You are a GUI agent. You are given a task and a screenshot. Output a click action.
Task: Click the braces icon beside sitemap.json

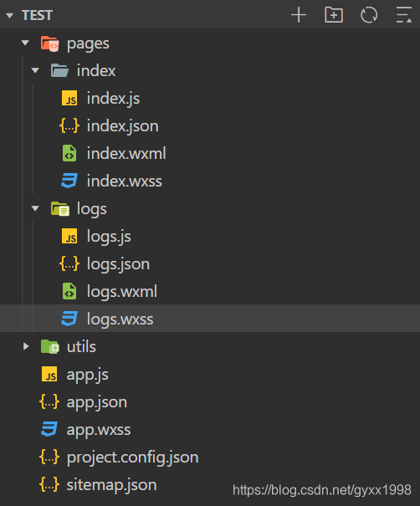pyautogui.click(x=49, y=485)
